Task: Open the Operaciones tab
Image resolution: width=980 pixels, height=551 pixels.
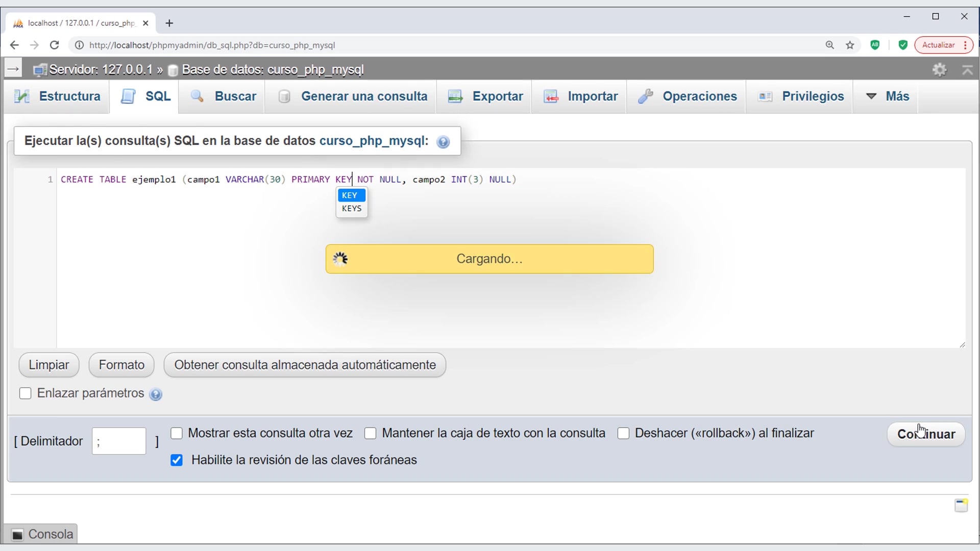Action: click(x=687, y=96)
